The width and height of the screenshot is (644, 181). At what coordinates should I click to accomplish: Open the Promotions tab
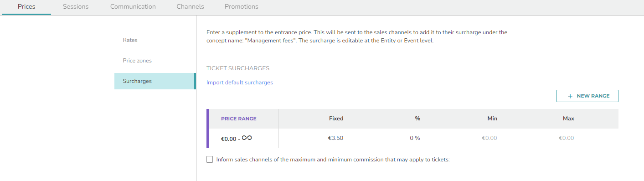click(x=242, y=7)
